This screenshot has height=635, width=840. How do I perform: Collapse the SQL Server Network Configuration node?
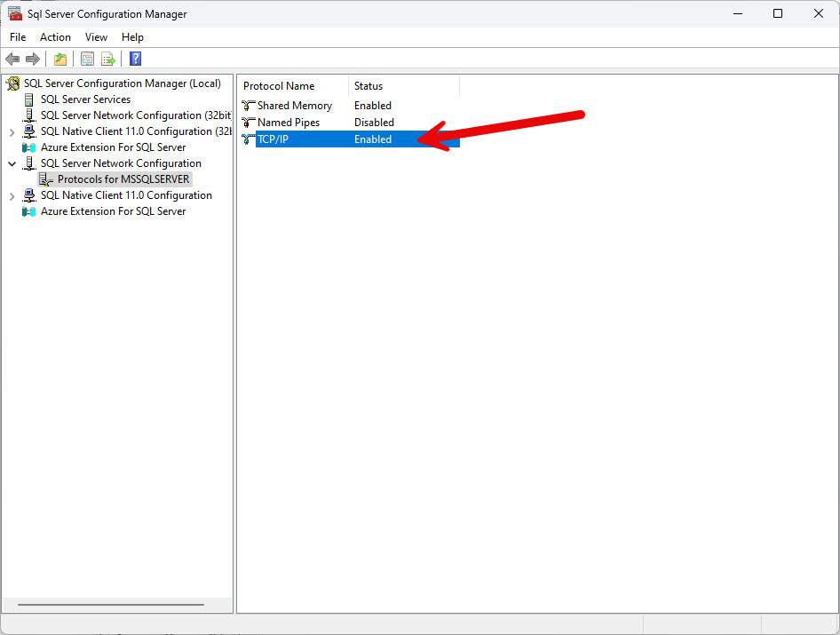(12, 164)
